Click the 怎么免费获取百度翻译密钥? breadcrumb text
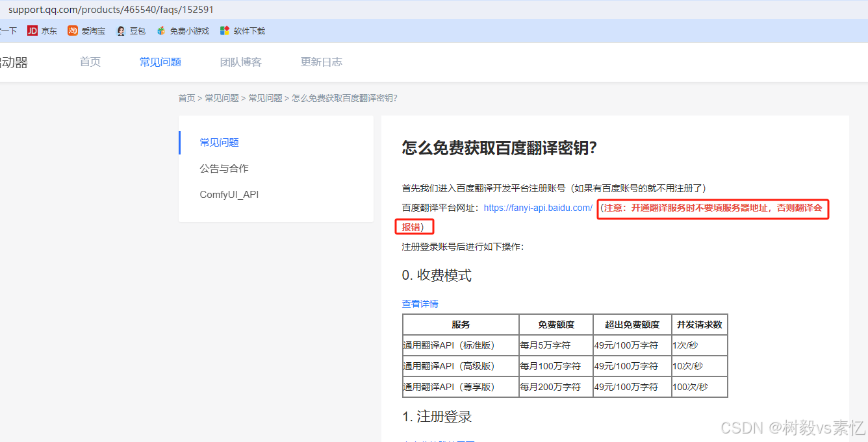Image resolution: width=868 pixels, height=442 pixels. [x=344, y=98]
